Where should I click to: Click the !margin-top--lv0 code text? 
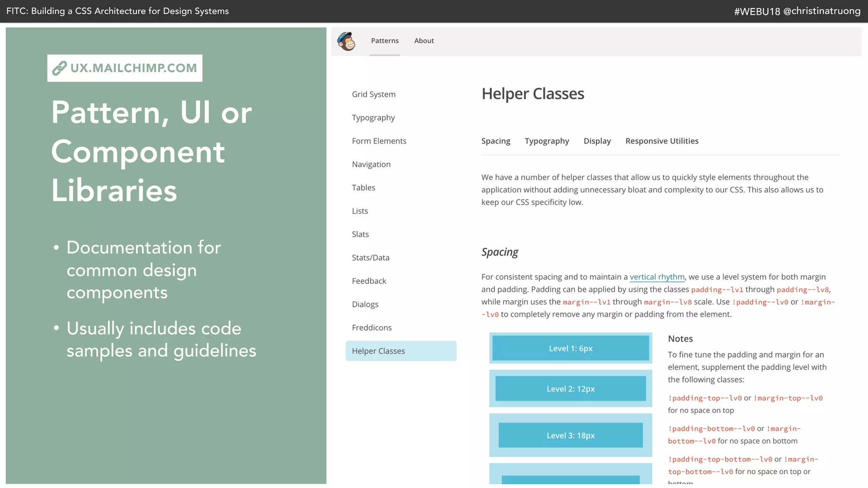pos(788,398)
